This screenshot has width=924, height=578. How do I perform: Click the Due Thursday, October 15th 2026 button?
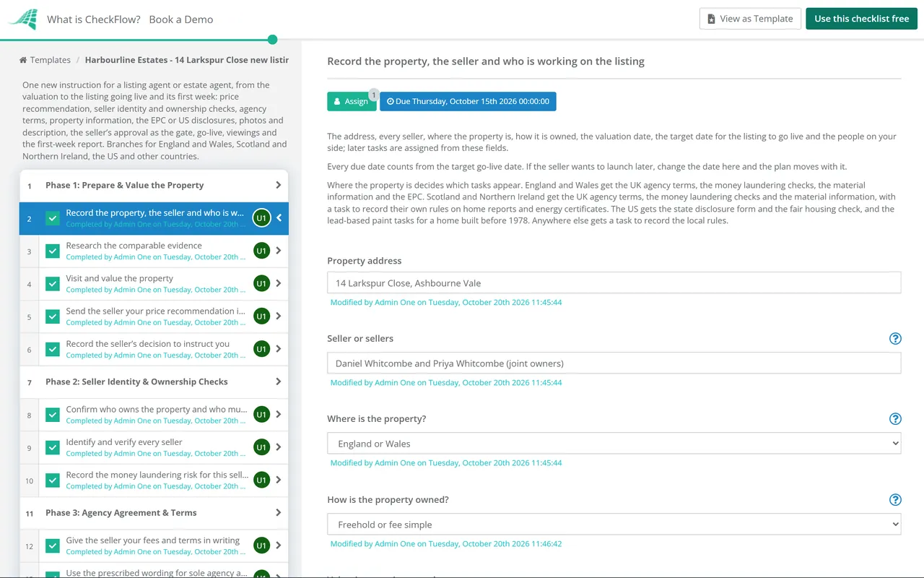pos(468,101)
